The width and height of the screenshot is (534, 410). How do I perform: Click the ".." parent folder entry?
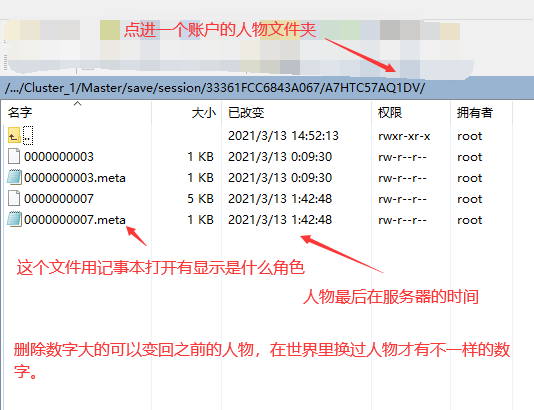(28, 136)
